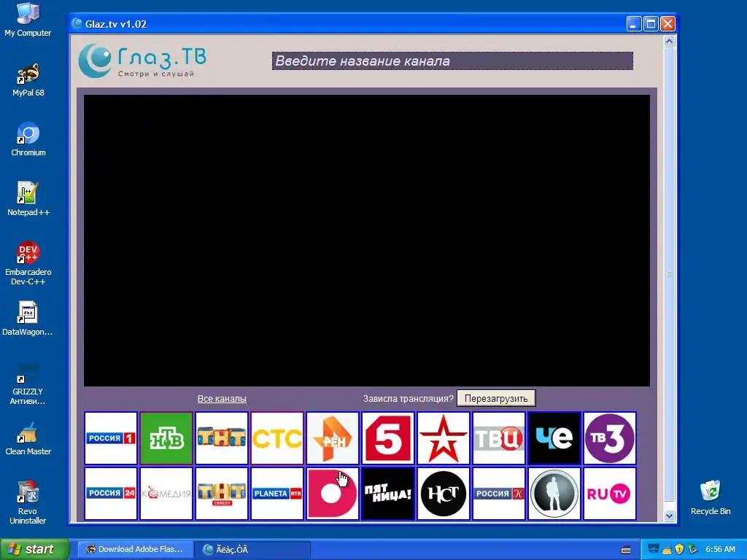Maximize the Glaz.tv window
The width and height of the screenshot is (747, 560).
[x=650, y=24]
